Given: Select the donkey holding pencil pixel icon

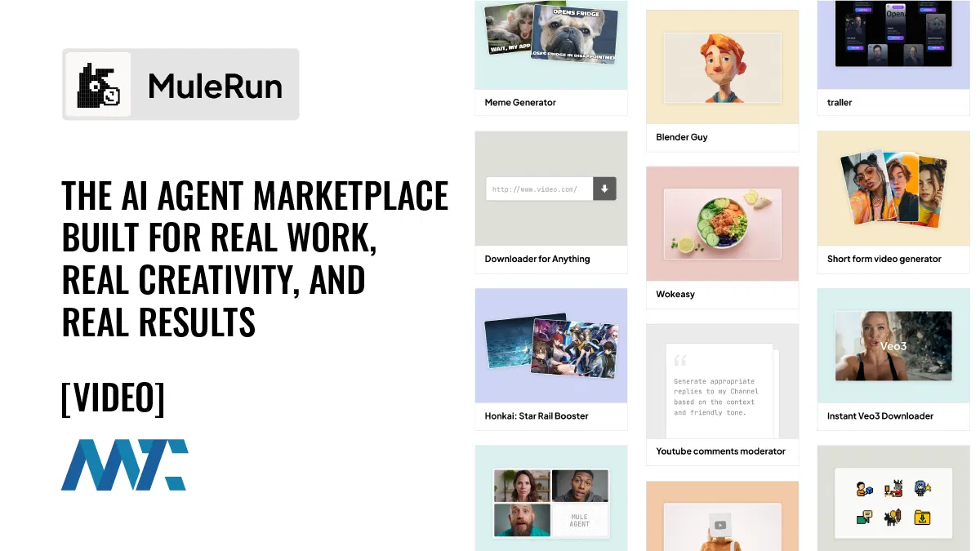Looking at the screenshot, I should (893, 517).
